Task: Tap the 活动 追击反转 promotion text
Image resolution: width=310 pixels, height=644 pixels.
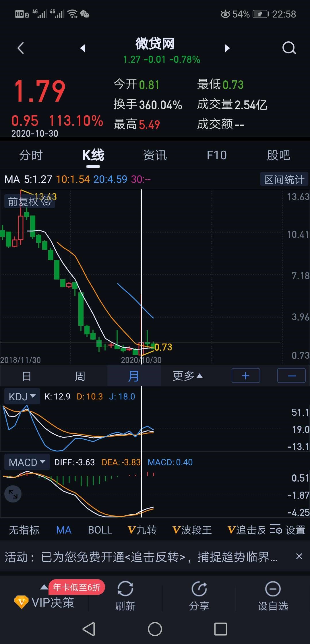Action: pos(141,557)
